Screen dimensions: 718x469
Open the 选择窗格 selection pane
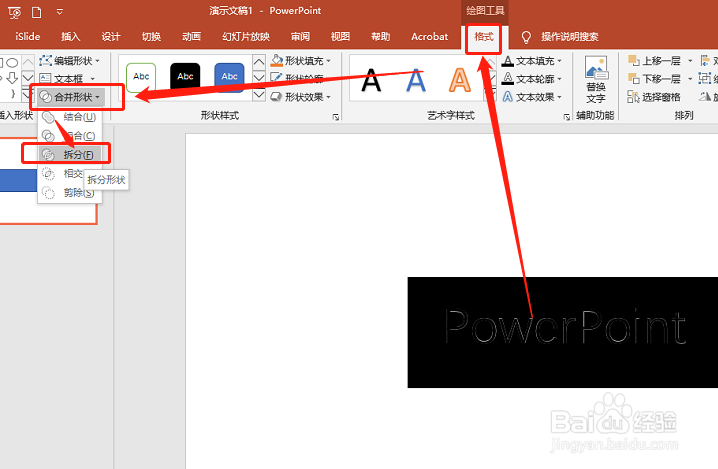pos(654,97)
